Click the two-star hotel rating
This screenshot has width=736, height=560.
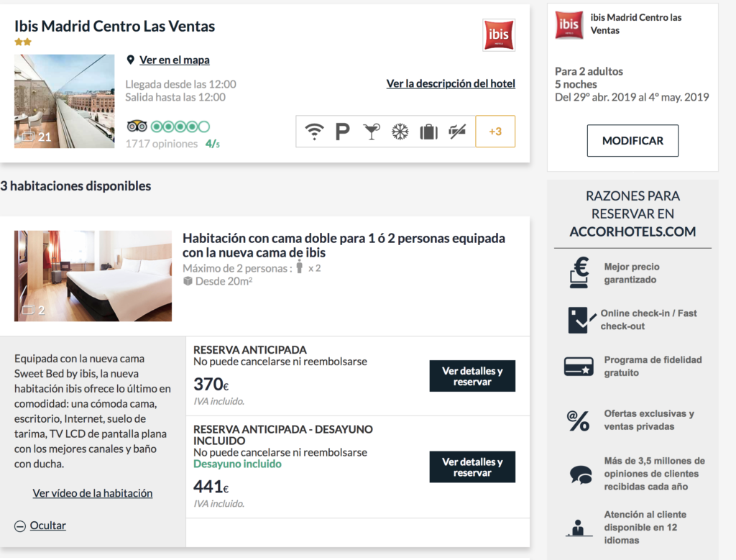click(23, 42)
